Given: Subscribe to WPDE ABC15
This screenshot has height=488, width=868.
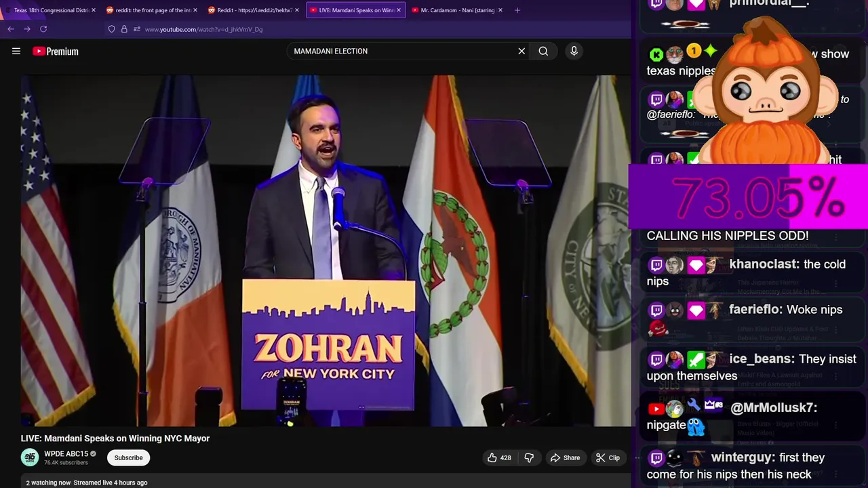Looking at the screenshot, I should 128,457.
